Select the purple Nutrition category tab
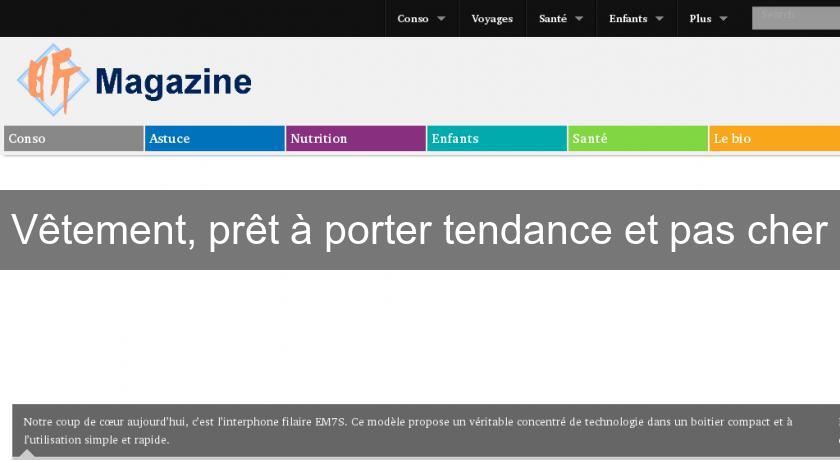 pos(356,139)
